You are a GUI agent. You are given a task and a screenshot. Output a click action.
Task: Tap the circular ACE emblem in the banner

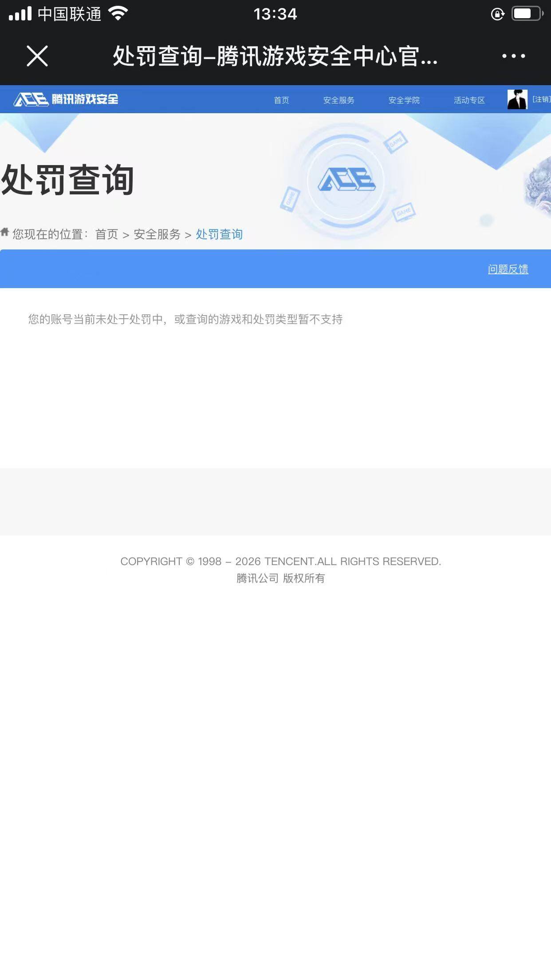tap(346, 180)
